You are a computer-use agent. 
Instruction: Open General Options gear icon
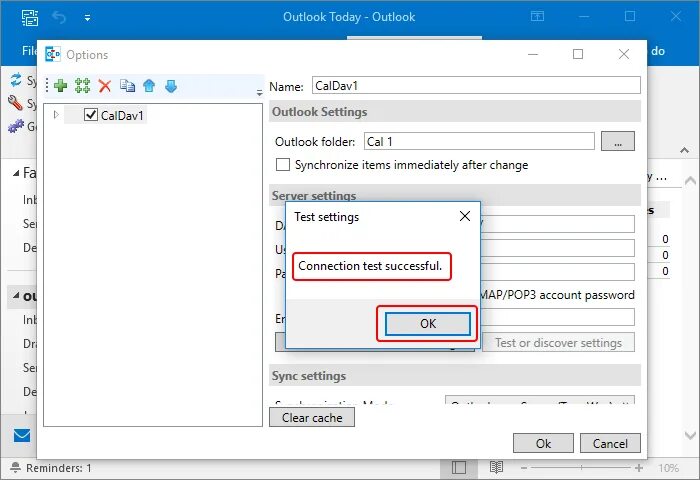(x=16, y=126)
